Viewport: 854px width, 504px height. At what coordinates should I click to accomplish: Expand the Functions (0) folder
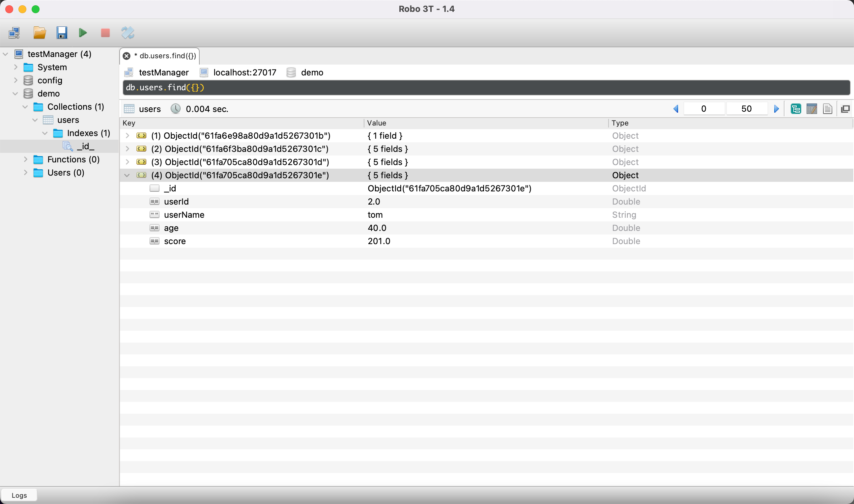tap(25, 159)
